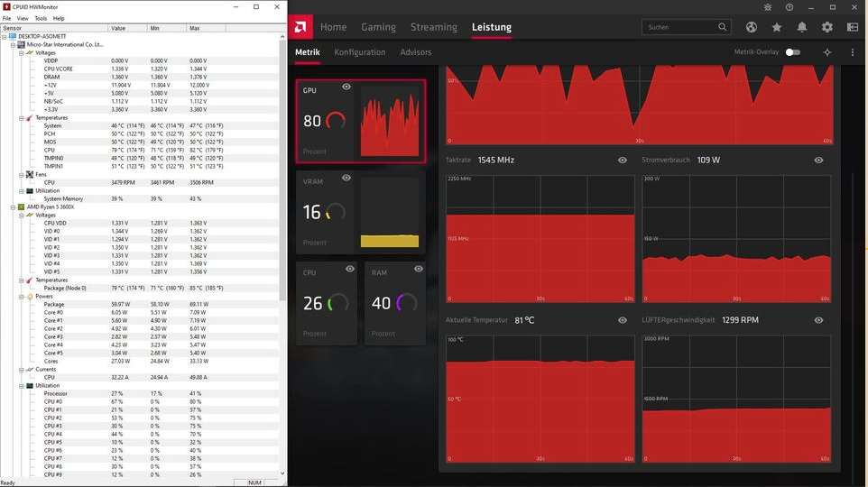
Task: Click the Suchen search field
Action: (681, 27)
